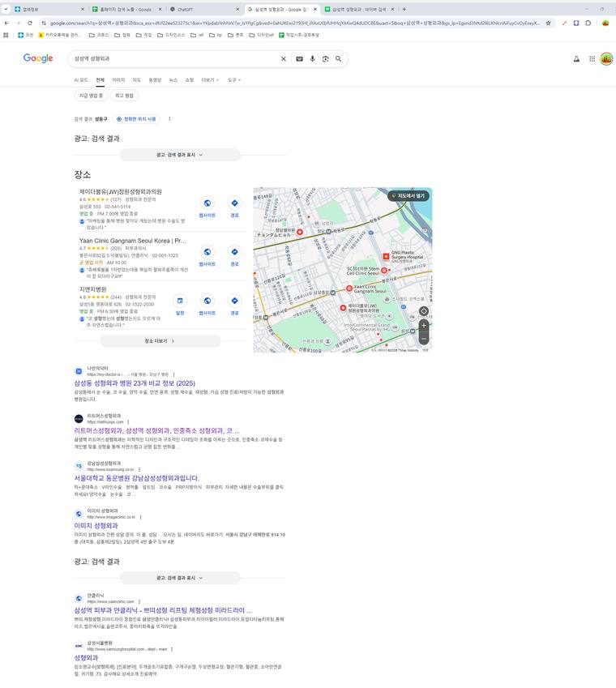This screenshot has height=688, width=616.
Task: Open 삼성동 성형외과 병원 23개 비교 정보 link
Action: click(x=135, y=383)
